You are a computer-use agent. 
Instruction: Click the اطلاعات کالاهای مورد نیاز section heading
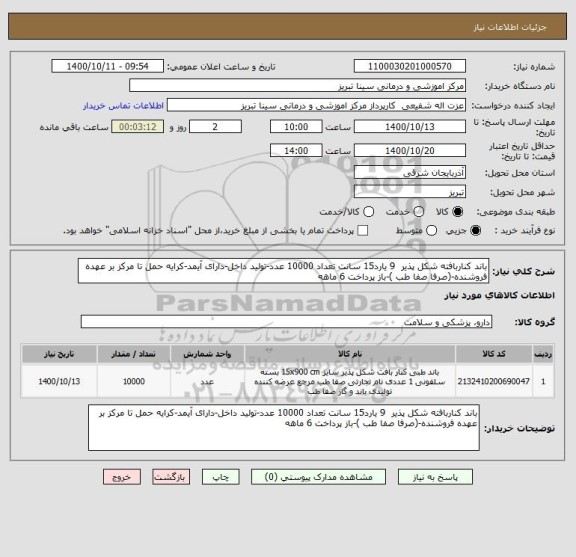click(500, 296)
